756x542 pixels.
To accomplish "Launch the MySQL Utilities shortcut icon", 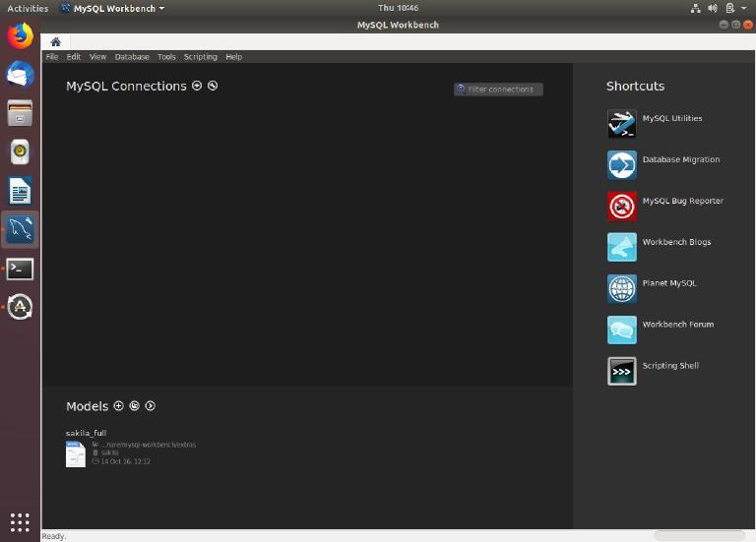I will click(x=622, y=123).
